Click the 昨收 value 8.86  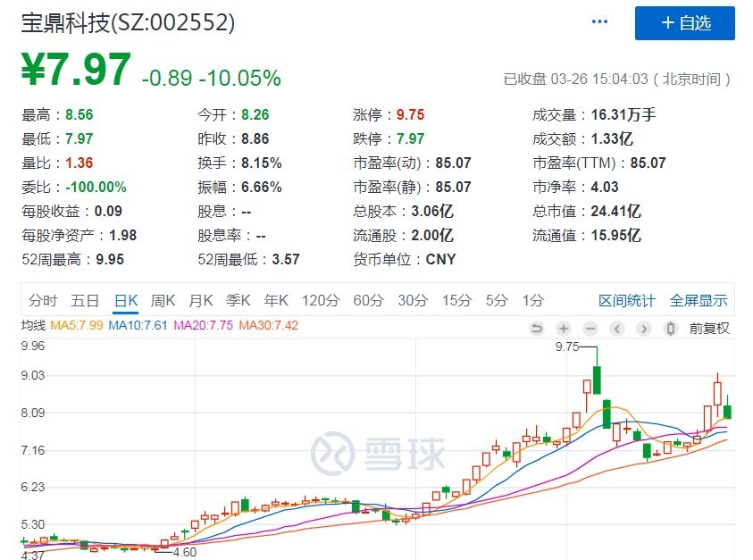255,138
